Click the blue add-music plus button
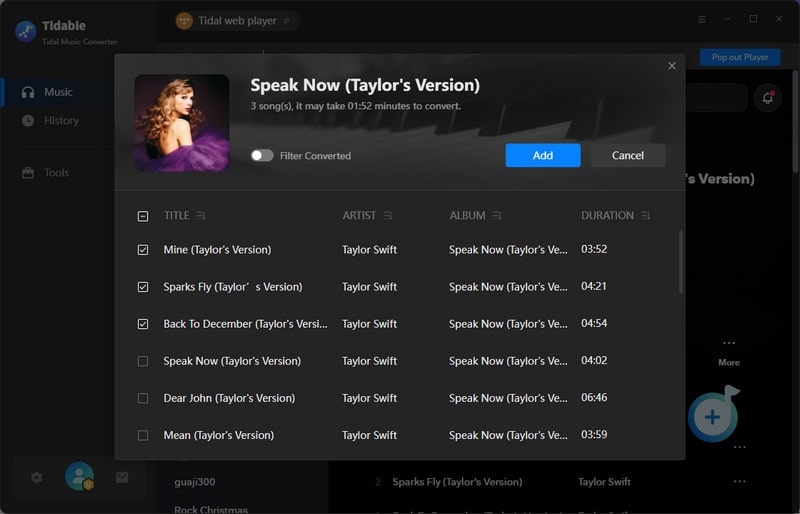This screenshot has width=800, height=514. (712, 417)
